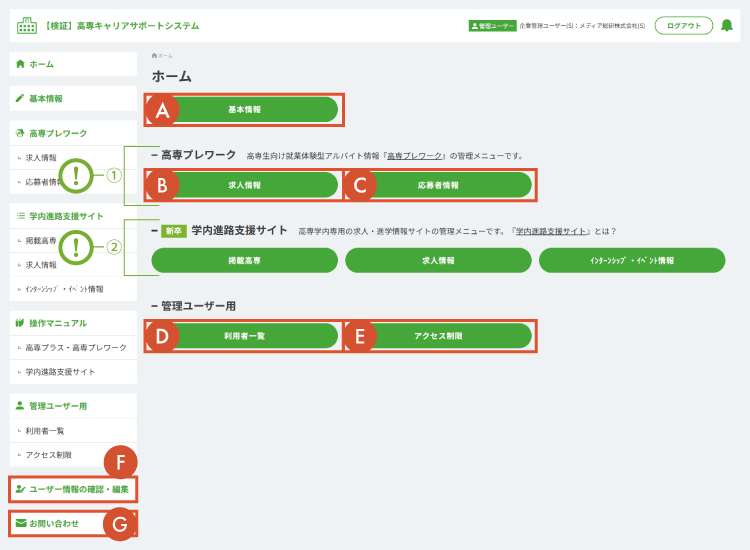The image size is (750, 550).
Task: Click the user-edit icon for ユーザー情報の確認・編集
Action: [20, 489]
